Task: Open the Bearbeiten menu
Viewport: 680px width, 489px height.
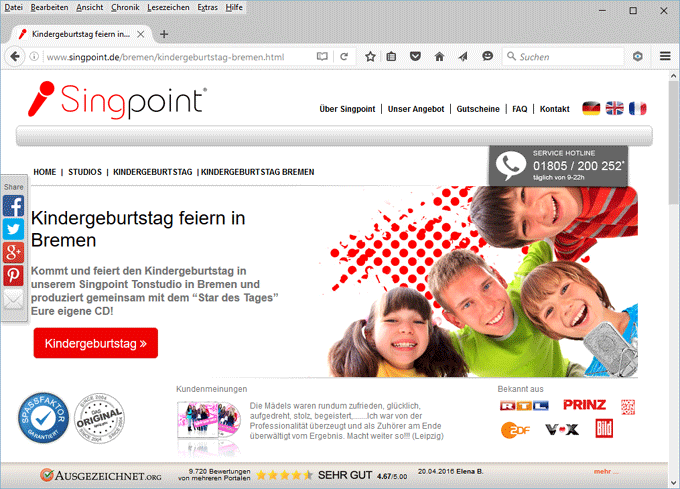Action: [49, 7]
